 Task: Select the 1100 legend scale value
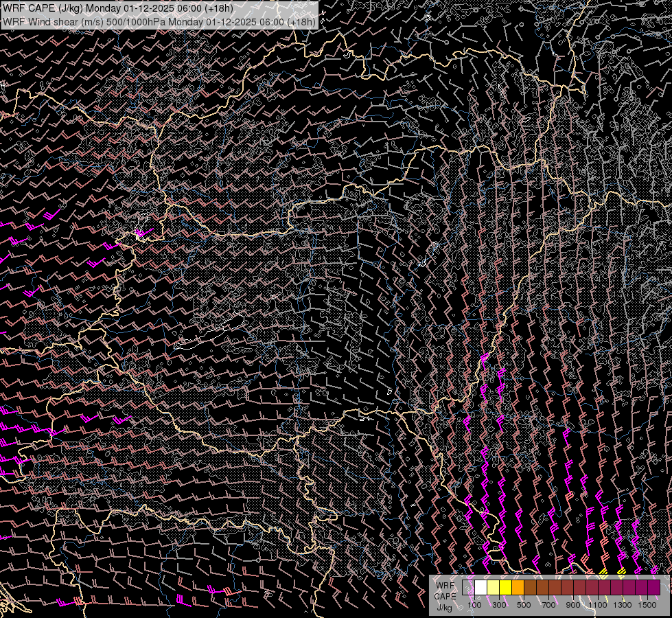click(x=598, y=605)
